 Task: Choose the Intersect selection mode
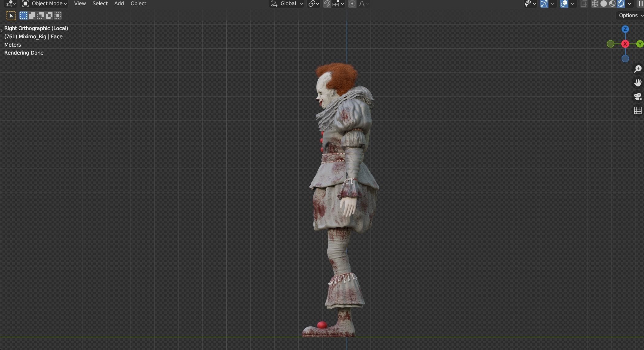tap(58, 16)
